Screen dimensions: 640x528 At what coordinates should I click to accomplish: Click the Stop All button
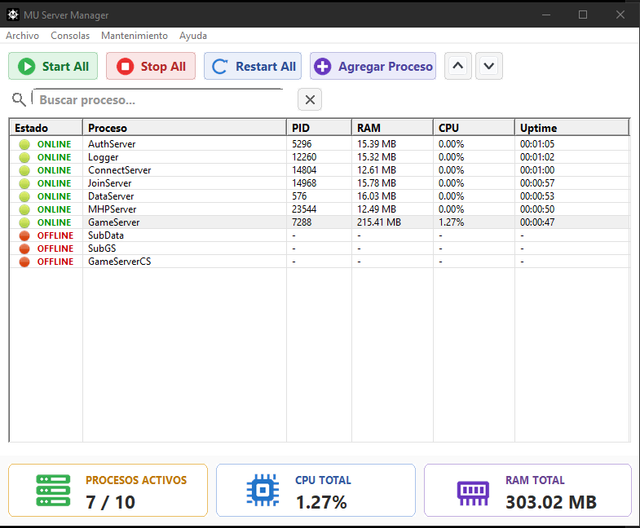pyautogui.click(x=151, y=66)
